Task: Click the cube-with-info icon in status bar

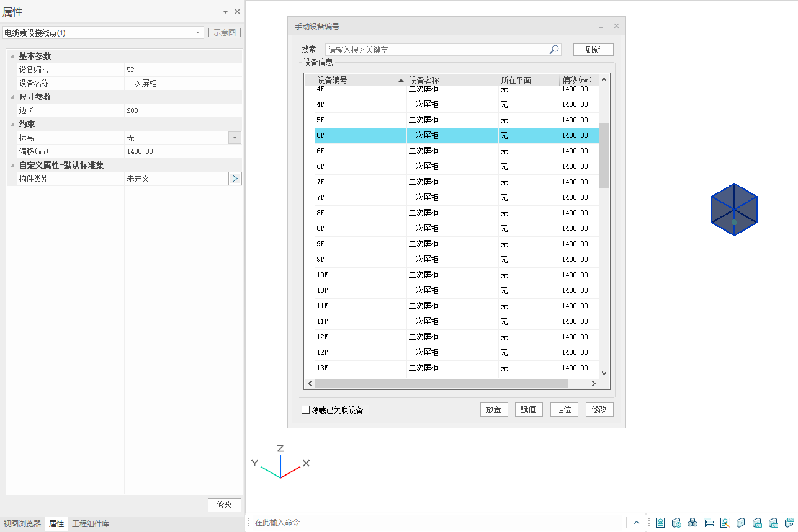Action: pyautogui.click(x=676, y=523)
